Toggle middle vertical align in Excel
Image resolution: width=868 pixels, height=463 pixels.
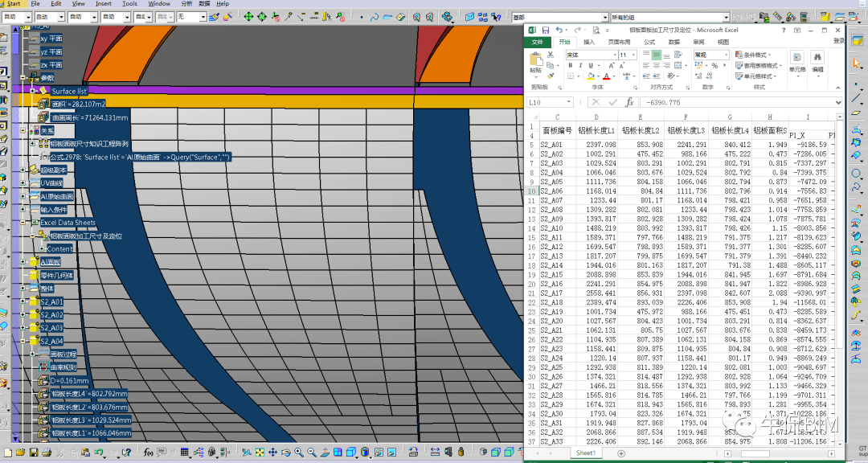pos(657,55)
